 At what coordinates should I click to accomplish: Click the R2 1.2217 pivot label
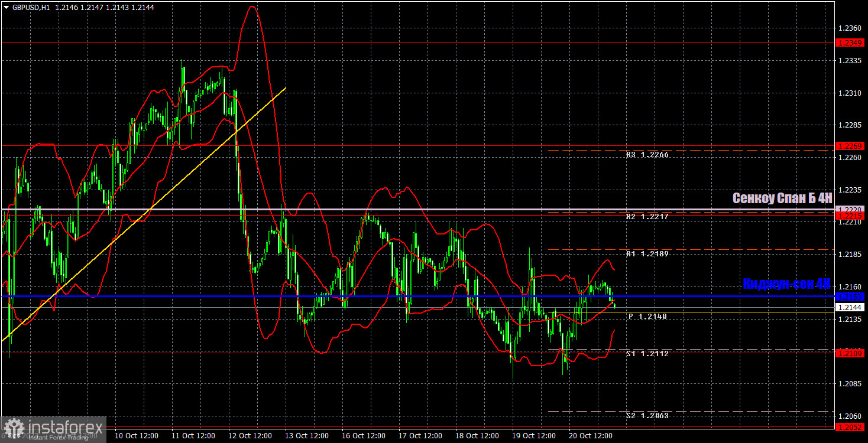click(647, 217)
